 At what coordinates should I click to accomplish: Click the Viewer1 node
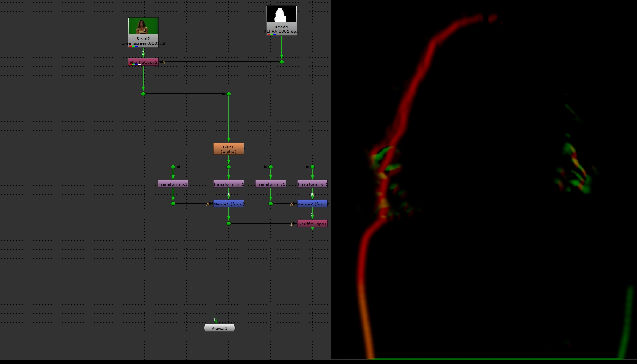click(x=219, y=328)
